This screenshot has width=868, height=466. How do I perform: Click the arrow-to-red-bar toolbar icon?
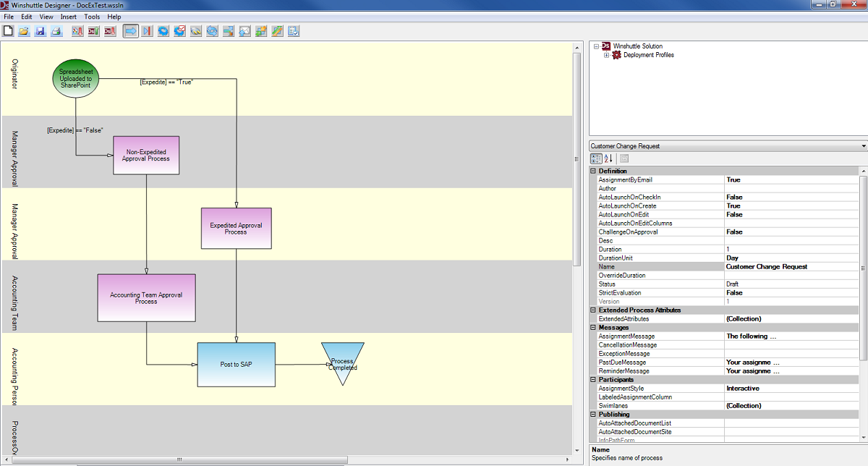pos(147,31)
